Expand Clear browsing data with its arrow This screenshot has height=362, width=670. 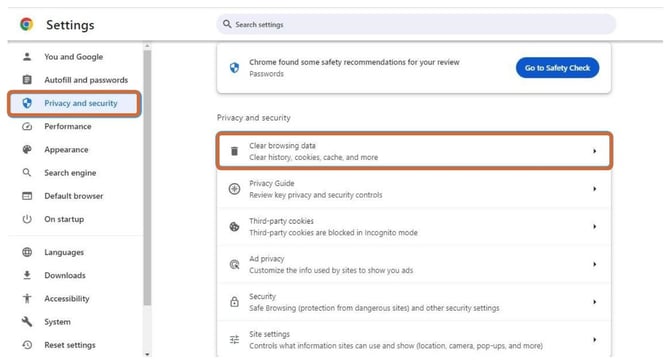point(594,151)
